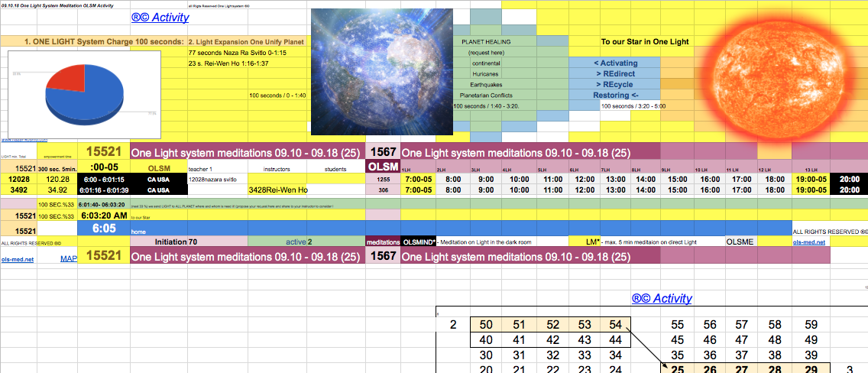Click '23 s. Rei-Wen Ho 1:16-1:37' cell

(229, 63)
